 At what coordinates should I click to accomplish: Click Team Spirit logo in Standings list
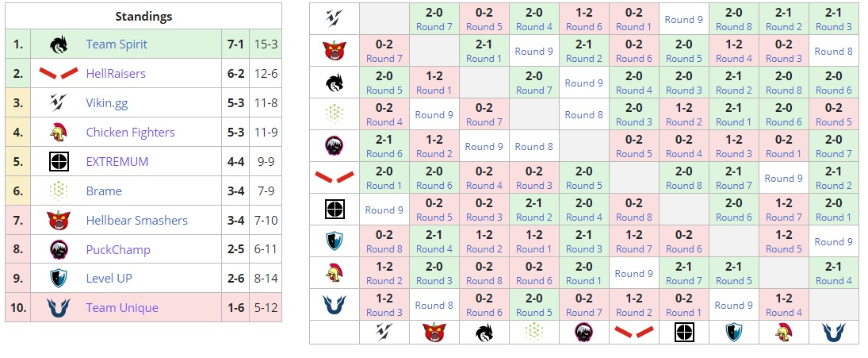pyautogui.click(x=58, y=44)
